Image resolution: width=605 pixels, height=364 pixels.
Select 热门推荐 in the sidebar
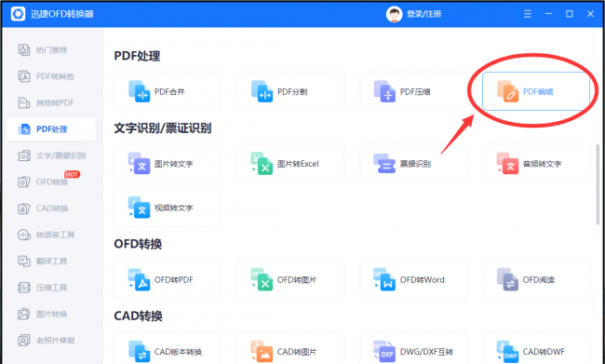point(51,49)
